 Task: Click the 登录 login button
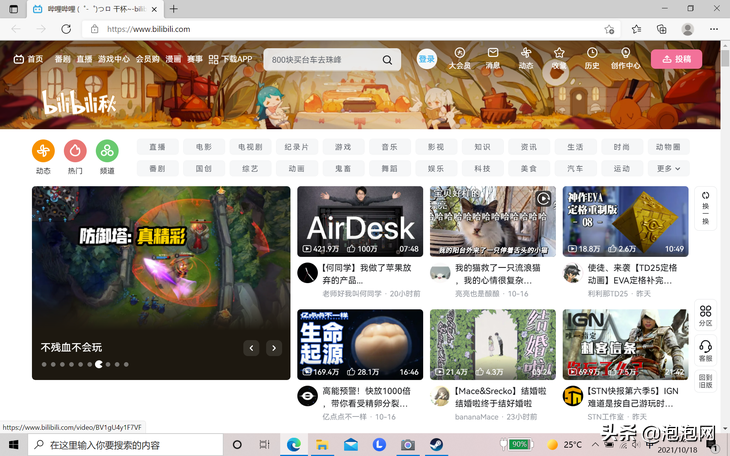pyautogui.click(x=426, y=59)
